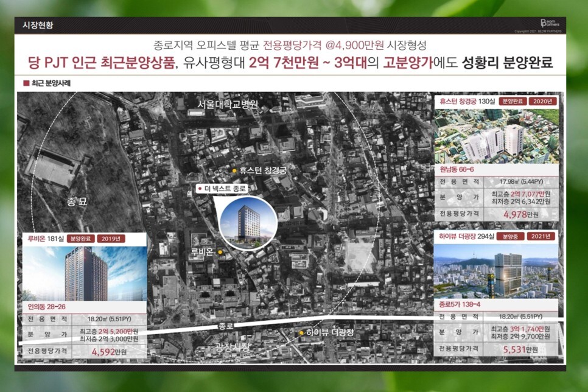Click the 분양중 badge
This screenshot has width=588, height=392.
click(x=510, y=236)
